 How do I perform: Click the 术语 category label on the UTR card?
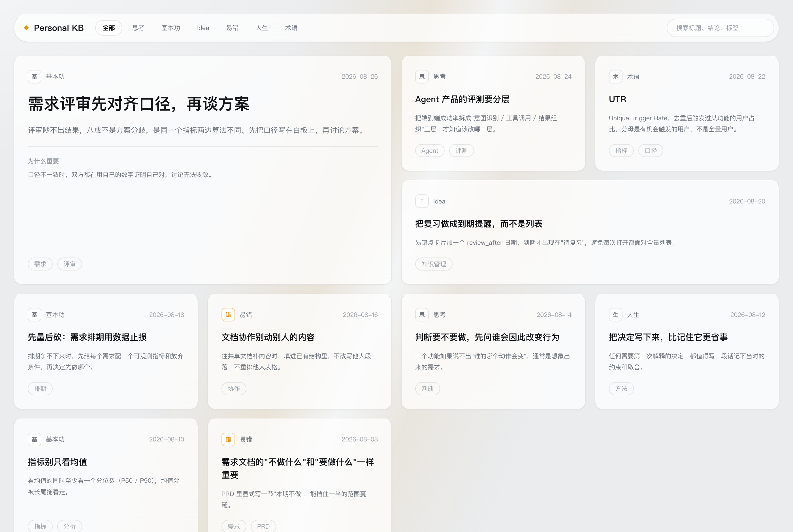pyautogui.click(x=633, y=77)
